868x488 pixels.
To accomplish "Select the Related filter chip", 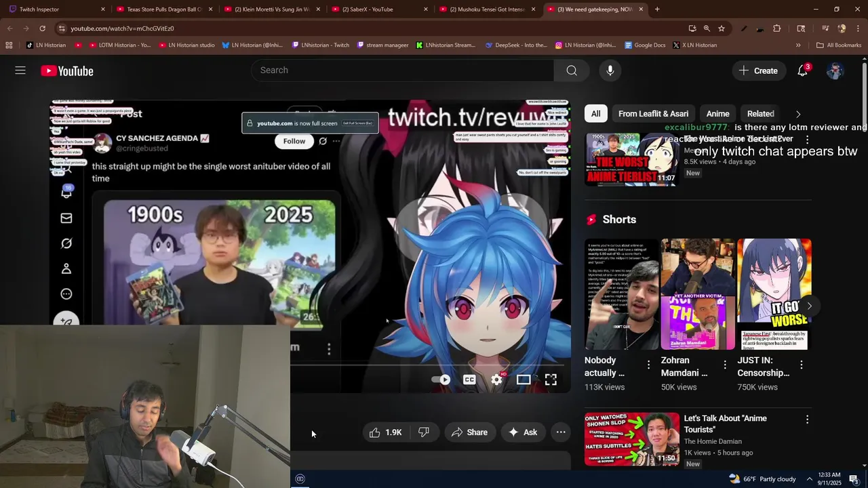I will point(760,114).
